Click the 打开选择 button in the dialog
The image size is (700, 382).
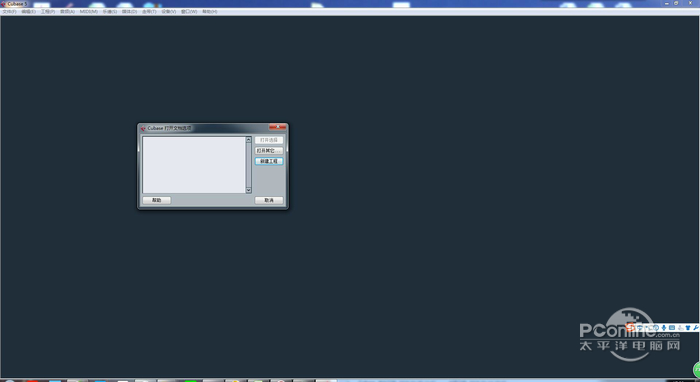coord(269,140)
